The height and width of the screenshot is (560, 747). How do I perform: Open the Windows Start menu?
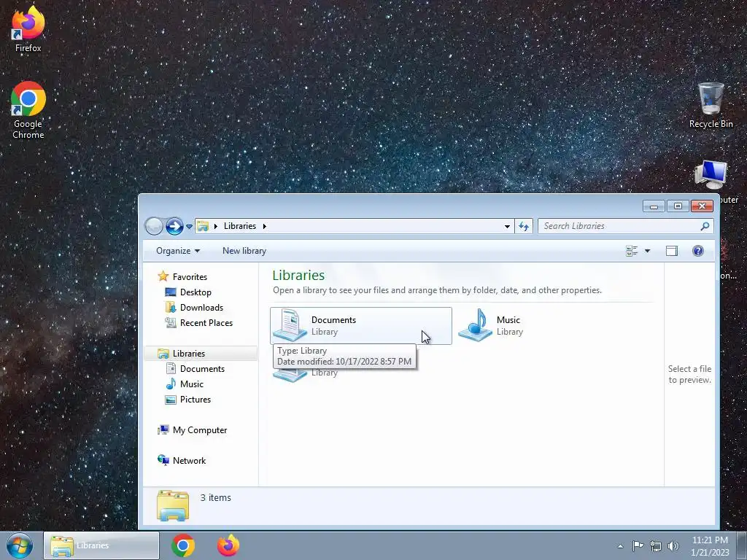click(x=20, y=545)
